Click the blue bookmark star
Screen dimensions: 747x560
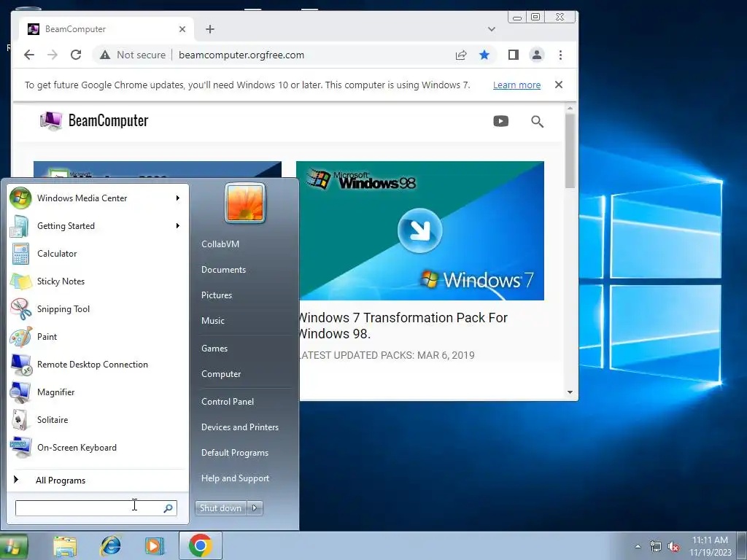pyautogui.click(x=484, y=55)
